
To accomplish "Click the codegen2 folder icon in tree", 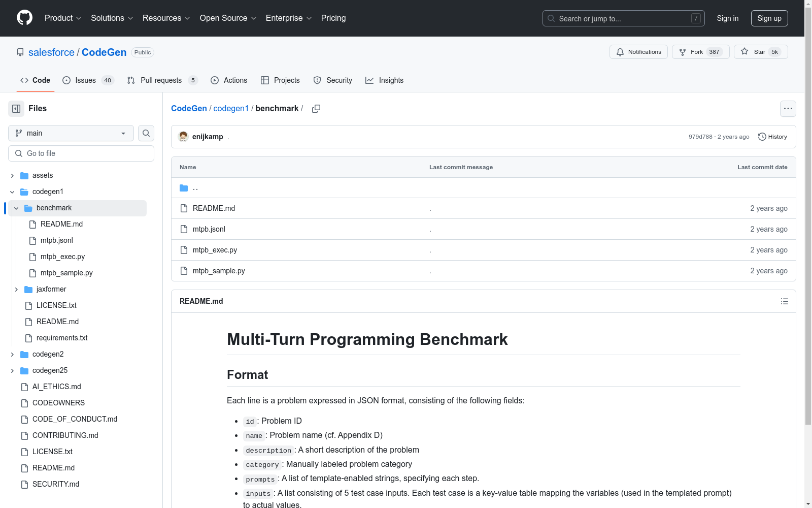I will (24, 355).
